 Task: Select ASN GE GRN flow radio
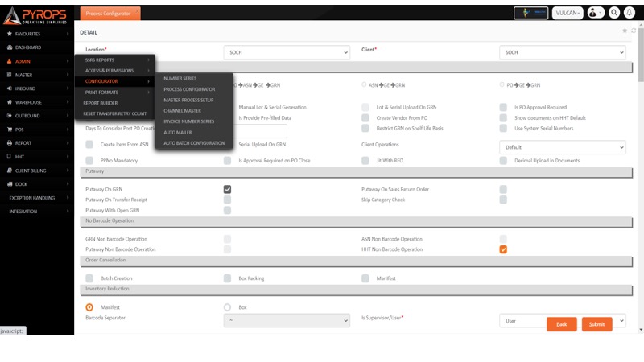[364, 84]
